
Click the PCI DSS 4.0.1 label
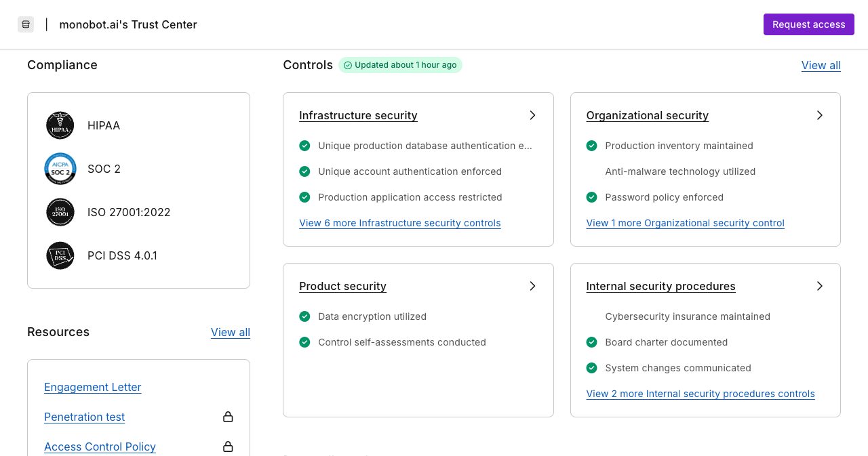coord(122,255)
